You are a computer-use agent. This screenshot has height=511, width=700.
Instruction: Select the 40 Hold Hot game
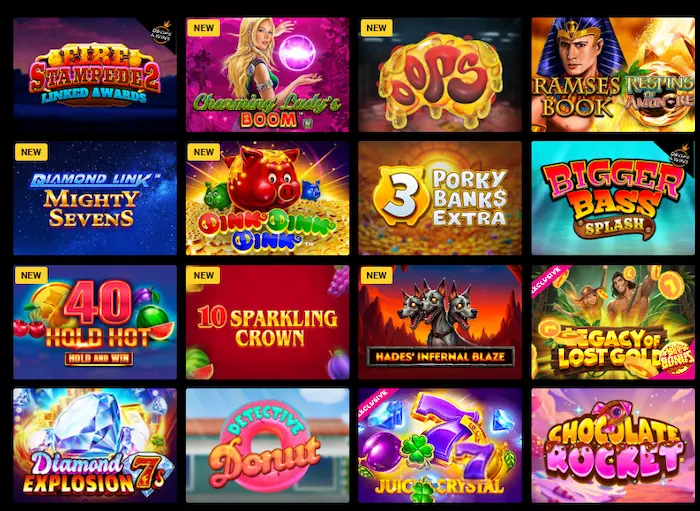coord(95,322)
